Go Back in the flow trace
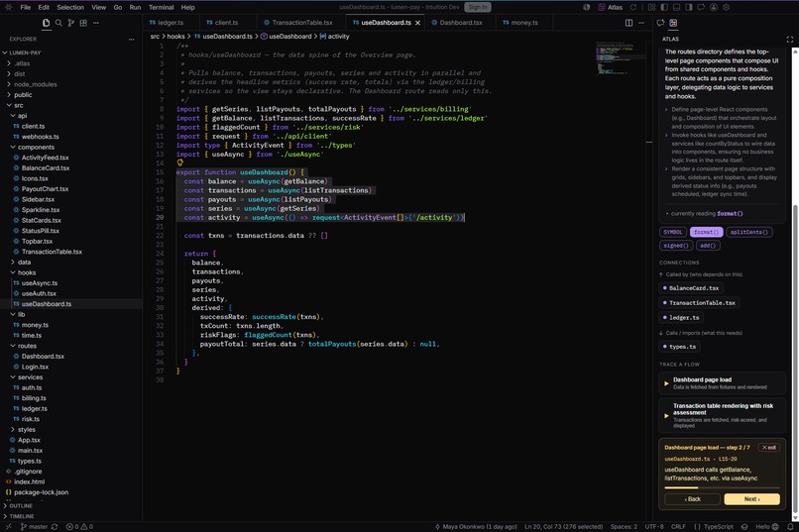 tap(692, 499)
